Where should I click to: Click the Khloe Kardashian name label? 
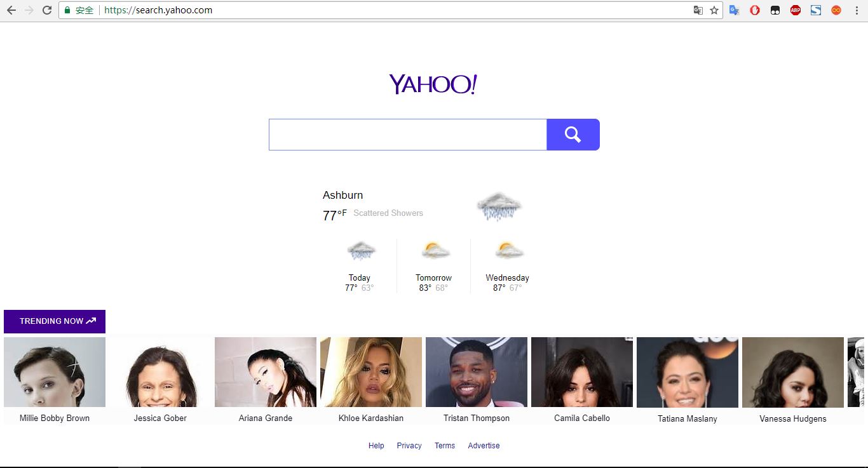(x=371, y=418)
